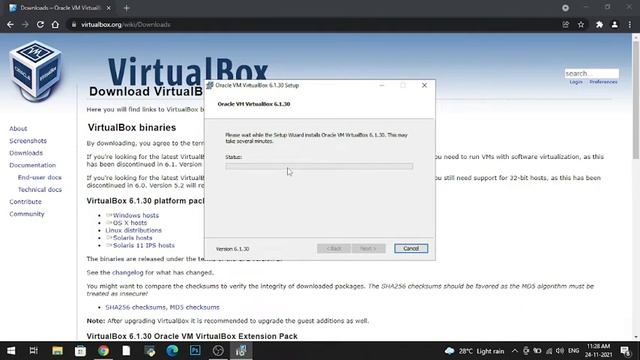Image resolution: width=640 pixels, height=360 pixels.
Task: Open Technical docs link
Action: point(40,190)
